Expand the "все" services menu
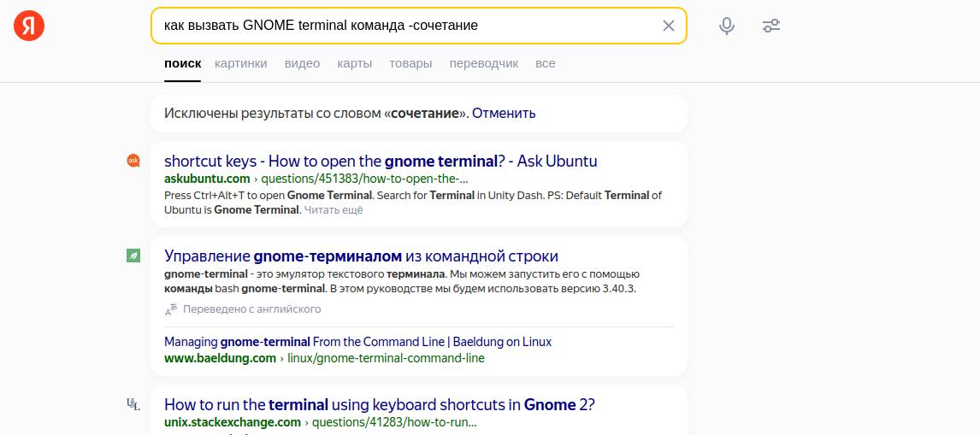This screenshot has height=435, width=980. 545,63
